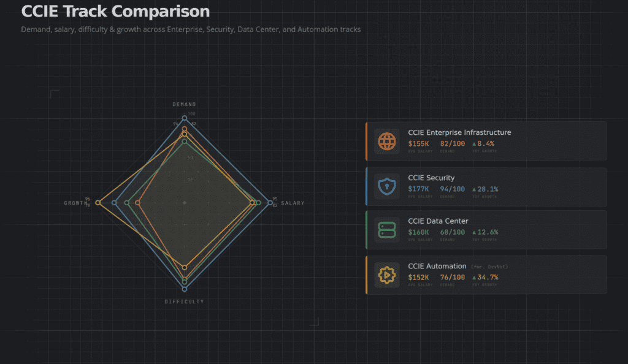Click the "CCIE Data Center" card title
Image resolution: width=628 pixels, height=364 pixels.
pyautogui.click(x=438, y=221)
